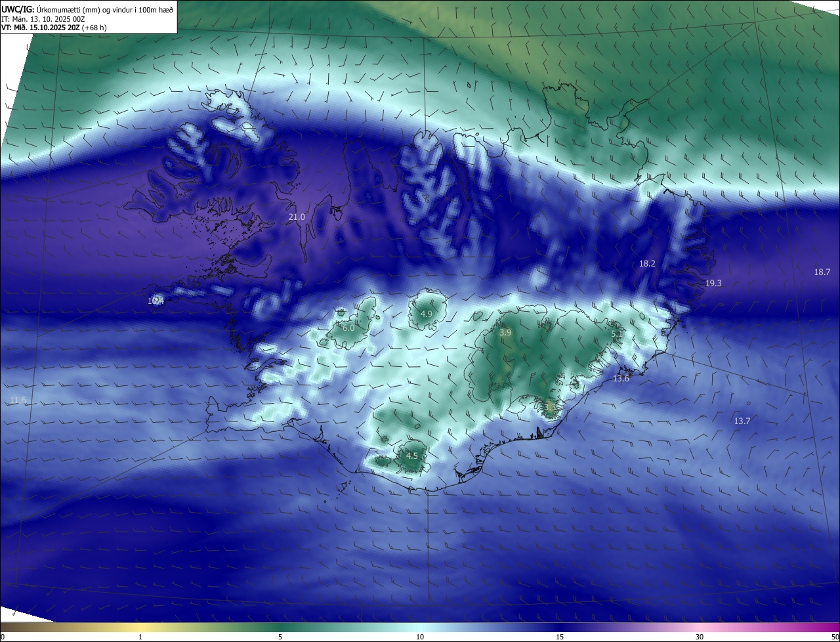Click the "IT: Mán. 13. 10. 2025 00Z" line

click(43, 19)
